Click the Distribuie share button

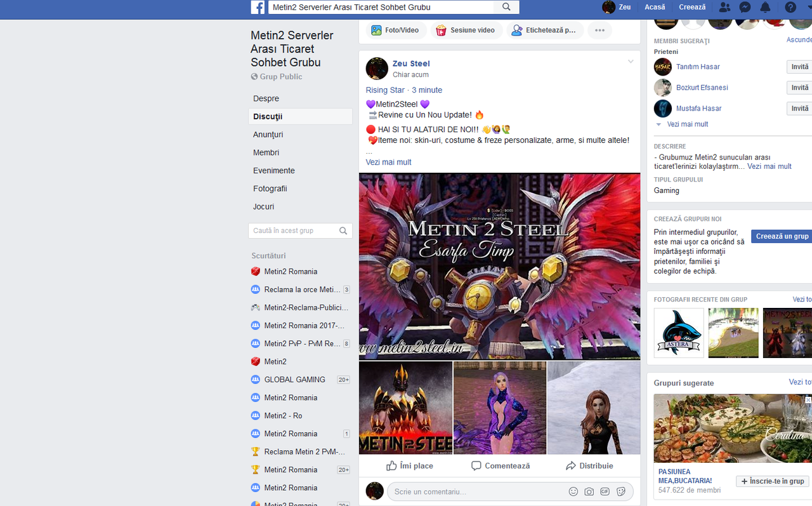tap(589, 465)
